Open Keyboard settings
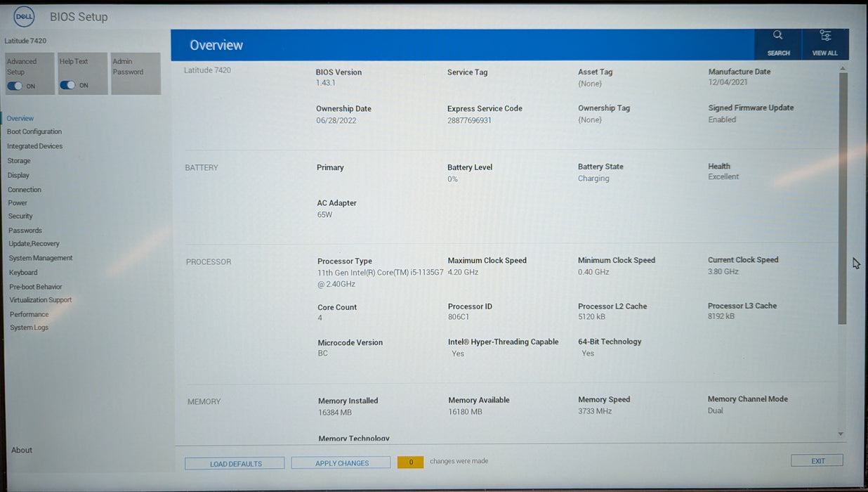The height and width of the screenshot is (492, 868). [x=23, y=273]
